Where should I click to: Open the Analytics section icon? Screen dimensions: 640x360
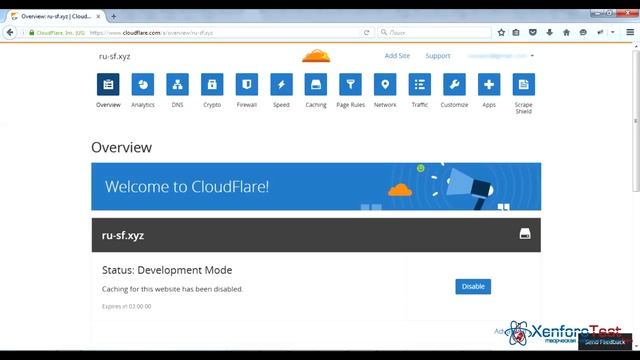143,84
